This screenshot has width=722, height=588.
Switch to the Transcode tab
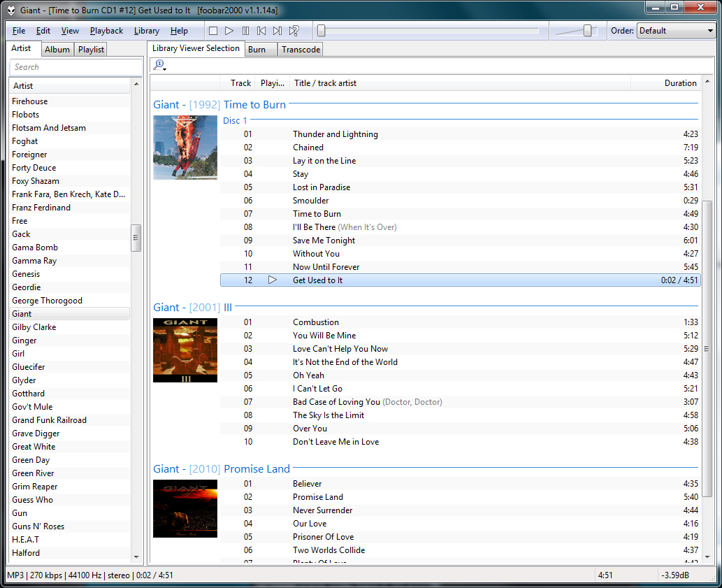pos(301,49)
